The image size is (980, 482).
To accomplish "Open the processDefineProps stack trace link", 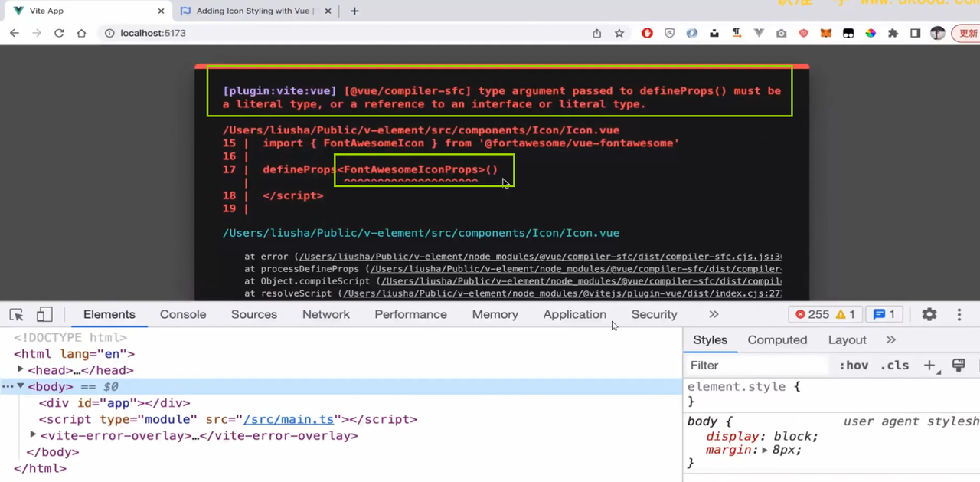I will 576,269.
